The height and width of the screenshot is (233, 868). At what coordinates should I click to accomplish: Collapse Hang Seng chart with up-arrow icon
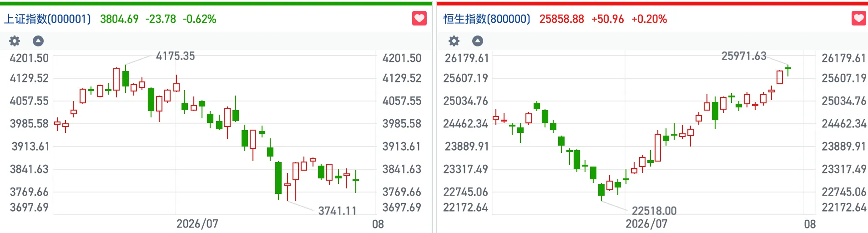tap(478, 41)
